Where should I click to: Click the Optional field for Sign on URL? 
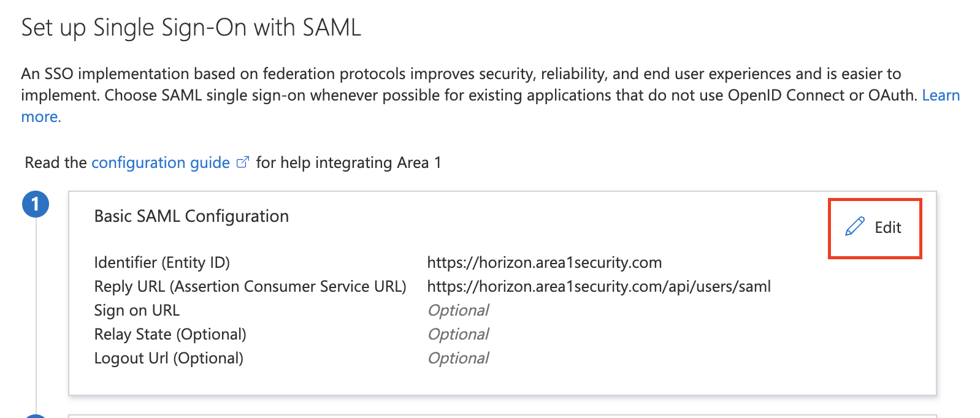click(458, 310)
